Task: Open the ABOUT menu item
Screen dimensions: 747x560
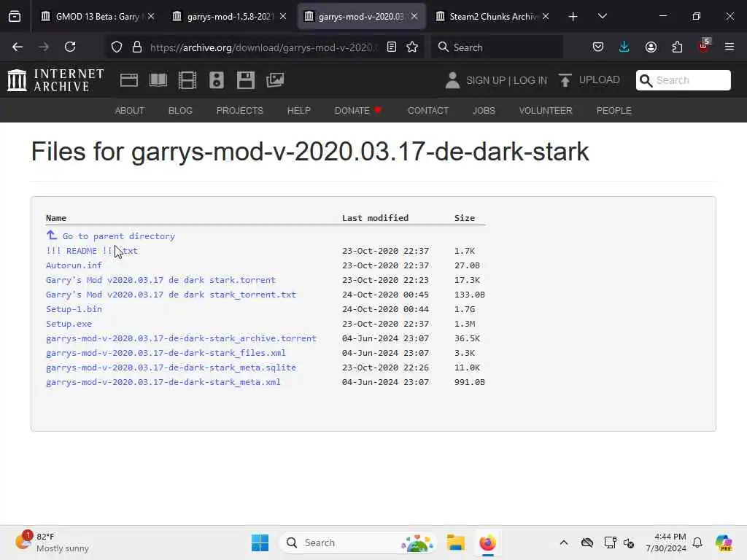Action: click(x=130, y=111)
